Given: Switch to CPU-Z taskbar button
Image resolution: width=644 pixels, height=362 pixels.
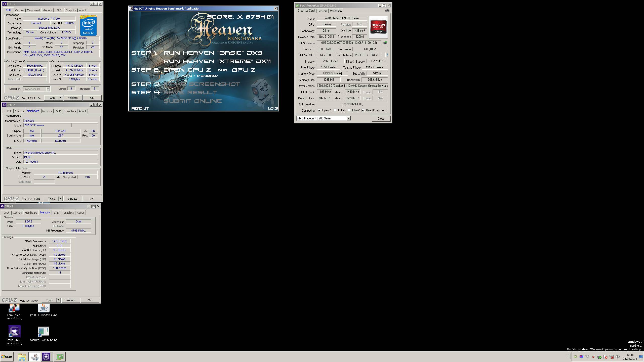Looking at the screenshot, I should coord(46,357).
